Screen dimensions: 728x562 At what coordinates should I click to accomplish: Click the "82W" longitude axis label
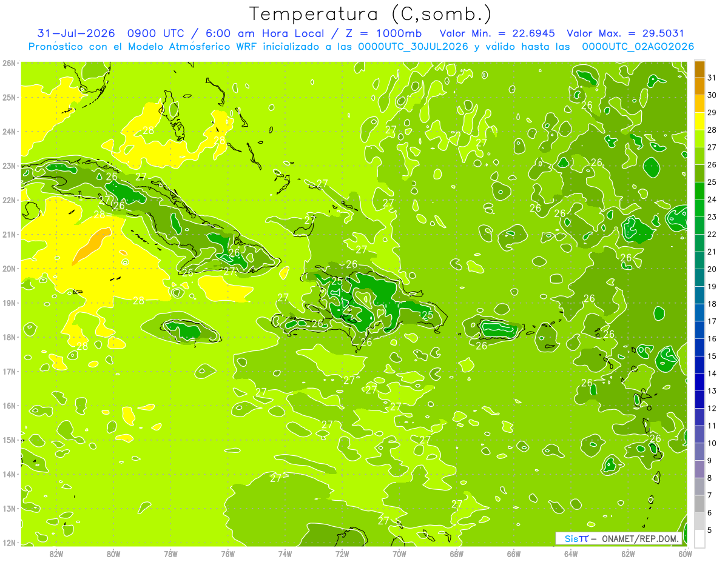[56, 554]
